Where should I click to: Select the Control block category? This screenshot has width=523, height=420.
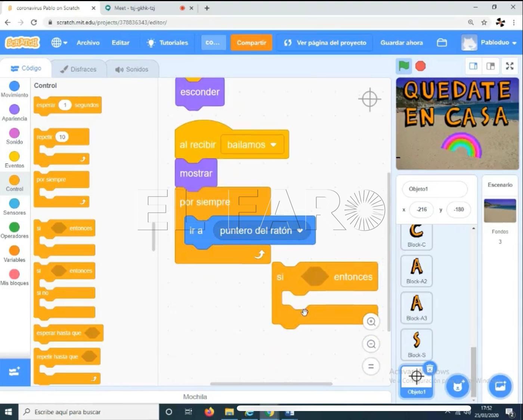(x=14, y=183)
